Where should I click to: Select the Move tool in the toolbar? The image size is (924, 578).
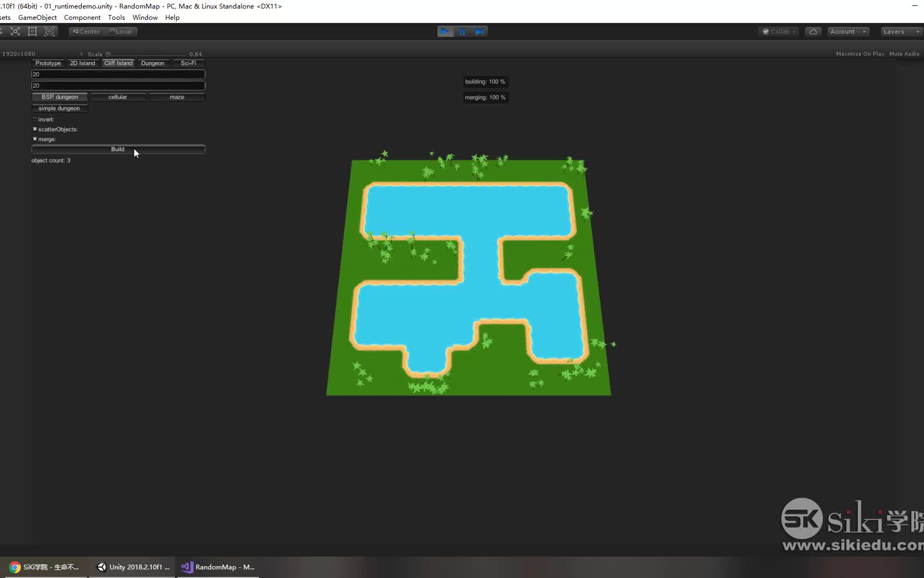(x=2, y=32)
